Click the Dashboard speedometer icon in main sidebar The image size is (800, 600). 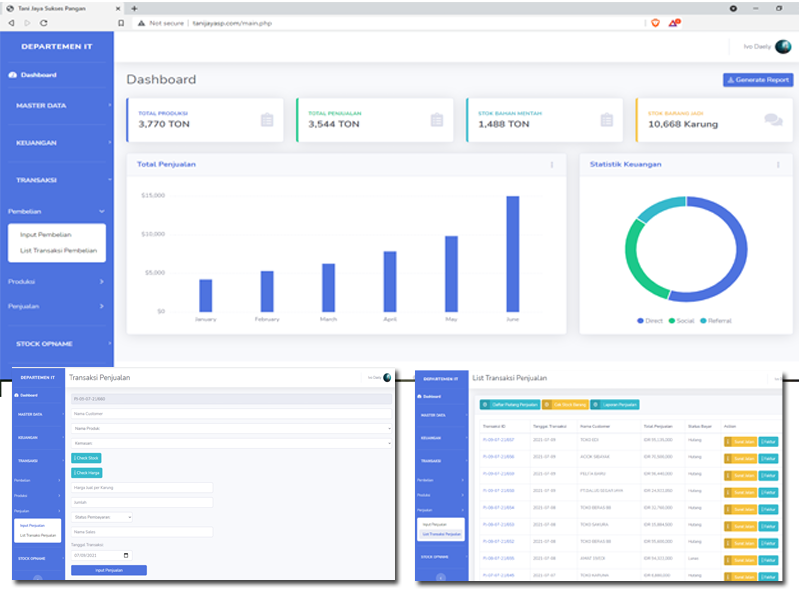coord(12,75)
